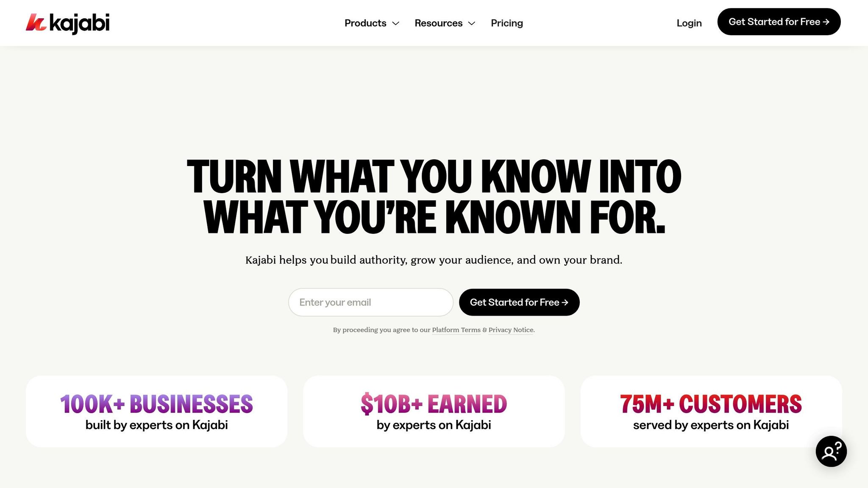Open the Resources menu
Screen dimensions: 868x488
tap(438, 23)
